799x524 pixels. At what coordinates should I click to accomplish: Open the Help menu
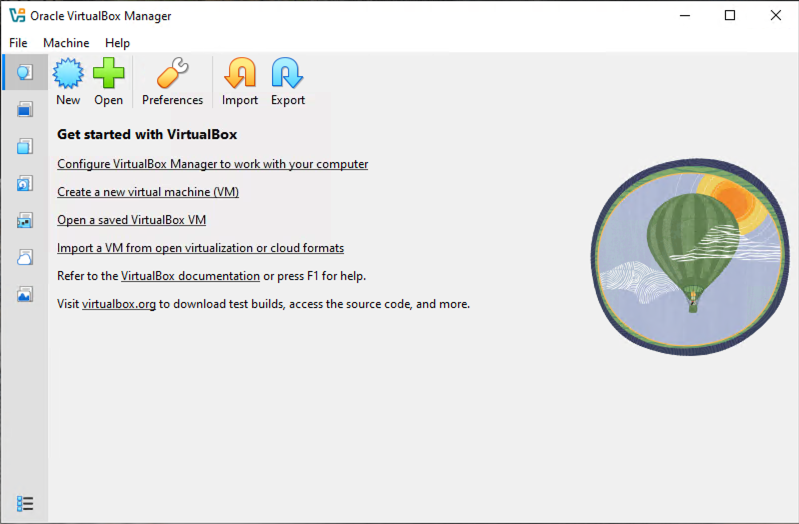click(x=117, y=43)
